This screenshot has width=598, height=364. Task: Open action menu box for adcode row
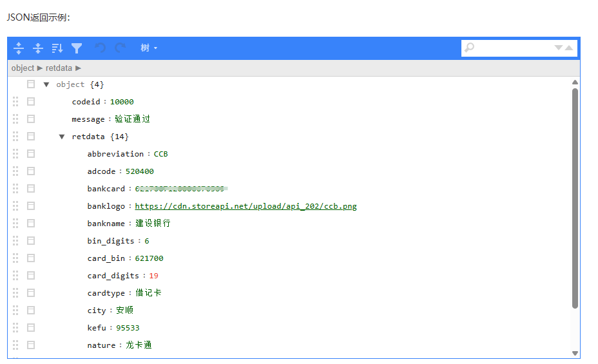31,171
